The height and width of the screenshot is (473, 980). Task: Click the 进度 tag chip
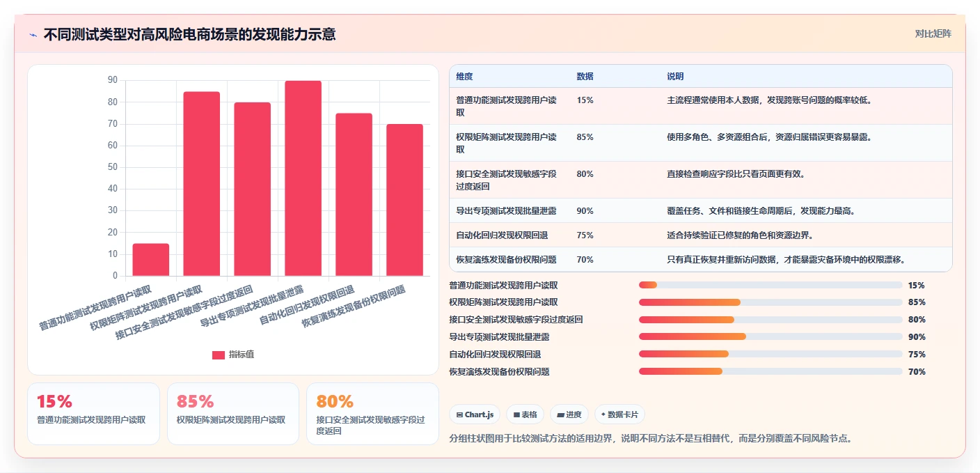569,414
